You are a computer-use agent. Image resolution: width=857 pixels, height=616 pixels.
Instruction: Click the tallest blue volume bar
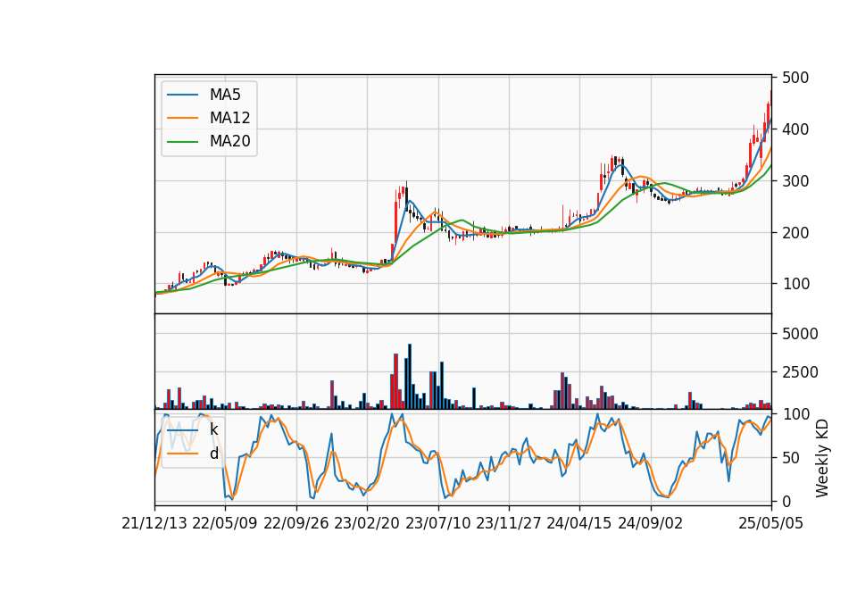click(410, 377)
